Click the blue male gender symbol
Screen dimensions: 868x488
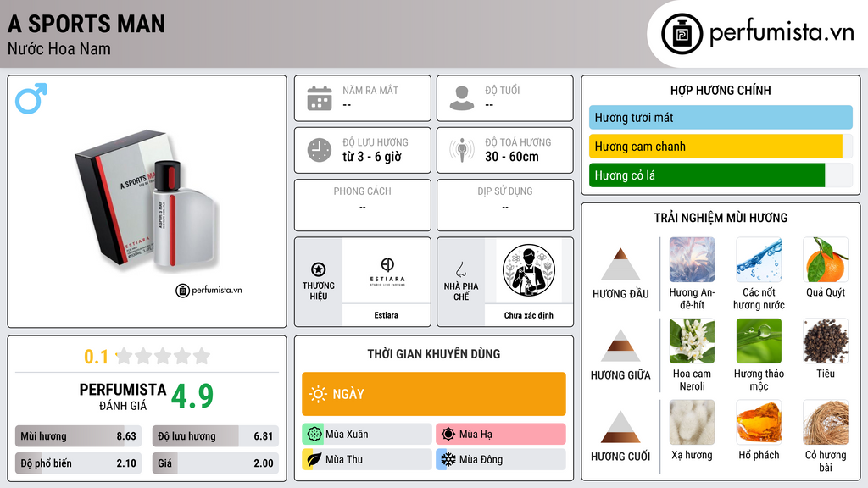[x=31, y=98]
